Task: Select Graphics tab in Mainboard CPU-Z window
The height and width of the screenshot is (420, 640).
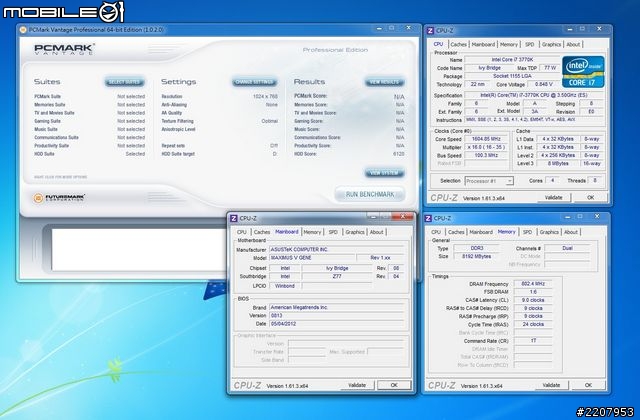Action: coord(355,232)
